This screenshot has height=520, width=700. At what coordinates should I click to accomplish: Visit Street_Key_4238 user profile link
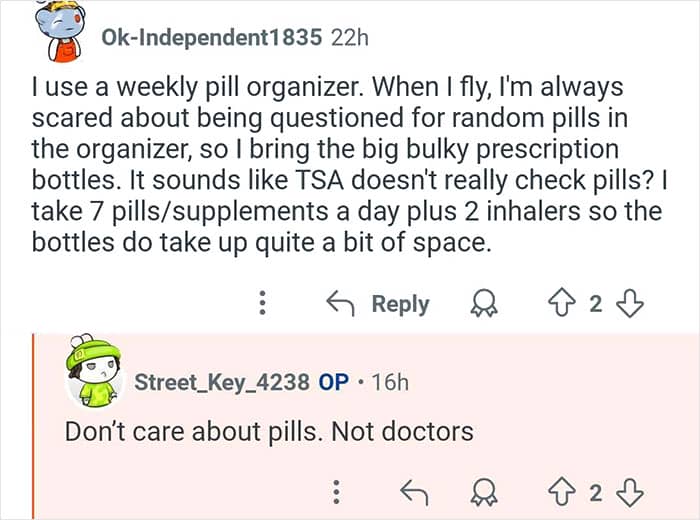(220, 381)
